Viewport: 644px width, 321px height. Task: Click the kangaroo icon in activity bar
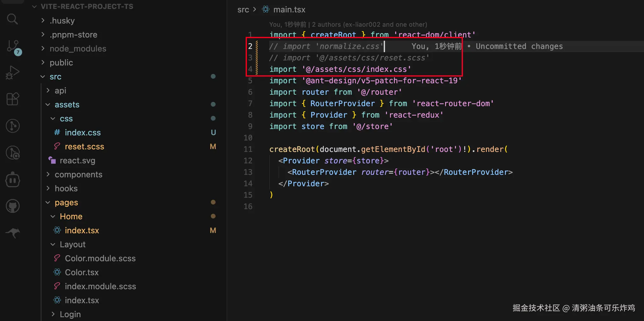pyautogui.click(x=13, y=233)
